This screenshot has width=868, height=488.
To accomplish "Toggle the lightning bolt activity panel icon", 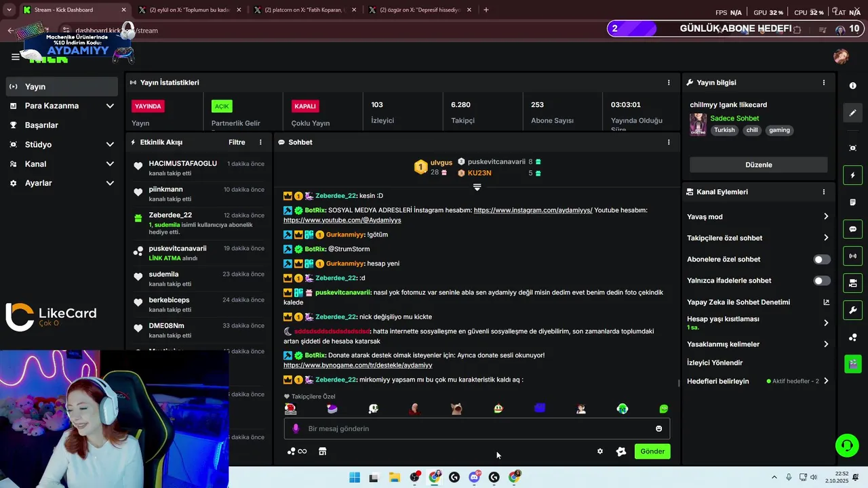I will 853,175.
